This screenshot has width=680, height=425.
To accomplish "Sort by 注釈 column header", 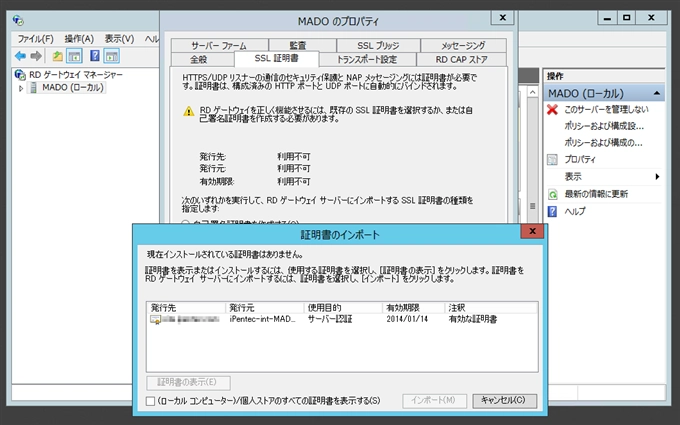I will 491,308.
